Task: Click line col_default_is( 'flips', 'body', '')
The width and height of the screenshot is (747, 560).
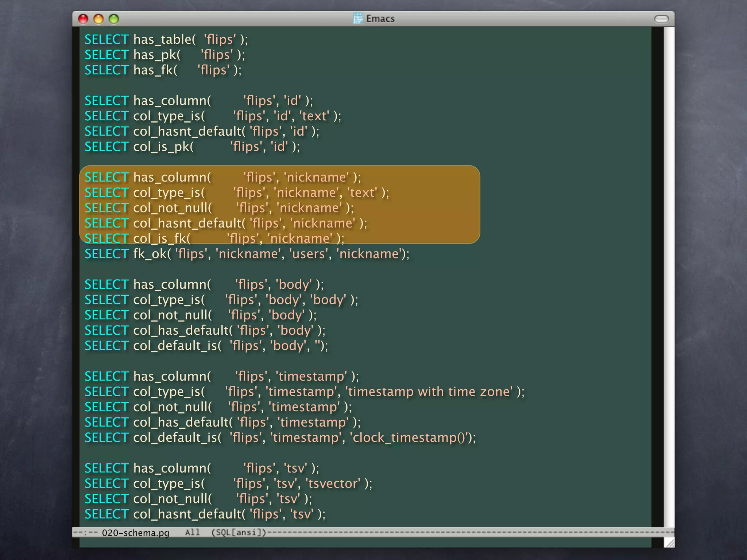Action: 206,346
